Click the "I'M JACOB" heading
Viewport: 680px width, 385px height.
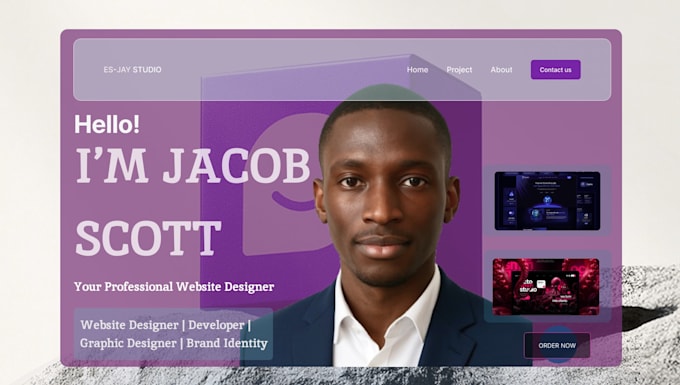click(193, 165)
